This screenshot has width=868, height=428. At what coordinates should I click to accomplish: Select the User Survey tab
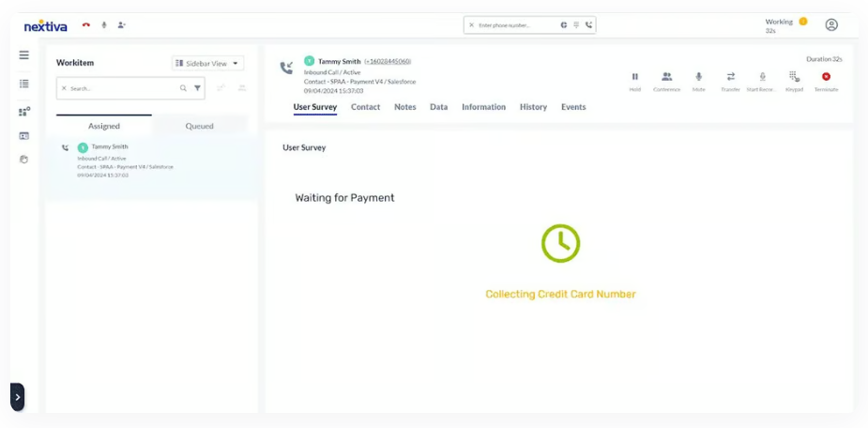[x=315, y=107]
